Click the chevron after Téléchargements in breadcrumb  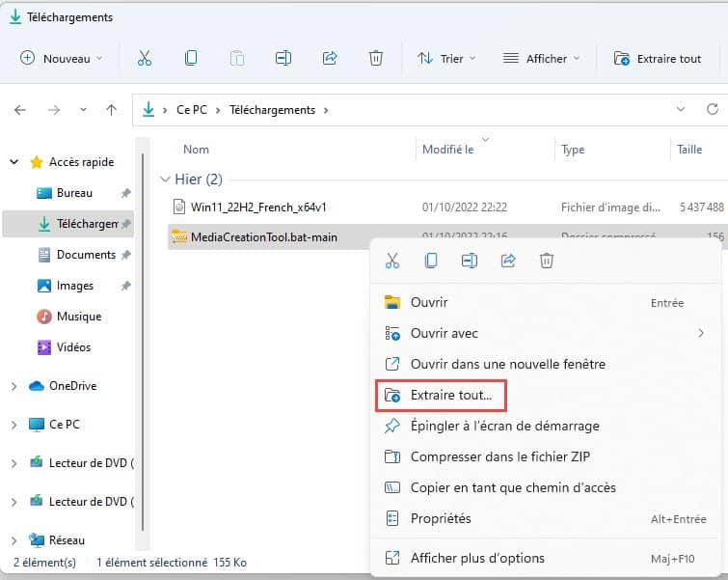click(326, 111)
